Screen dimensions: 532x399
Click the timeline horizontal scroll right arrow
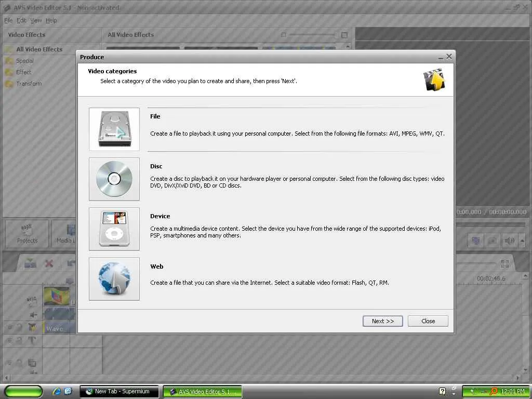pyautogui.click(x=517, y=377)
